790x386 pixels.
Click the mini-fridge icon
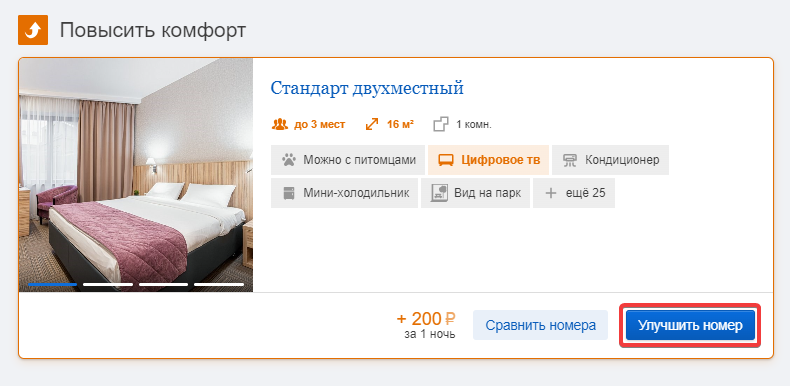pyautogui.click(x=289, y=193)
